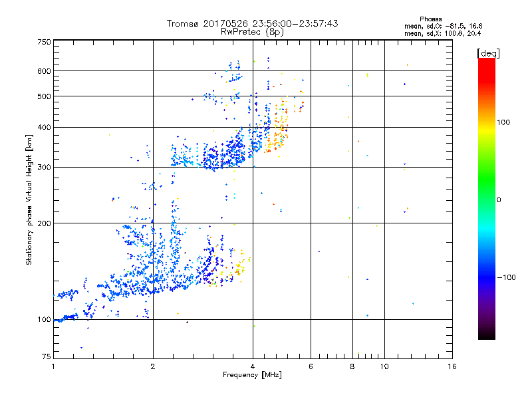Screen dimensions: 532x399
Task: Click the '300' y-axis tick label
Action: [45, 168]
